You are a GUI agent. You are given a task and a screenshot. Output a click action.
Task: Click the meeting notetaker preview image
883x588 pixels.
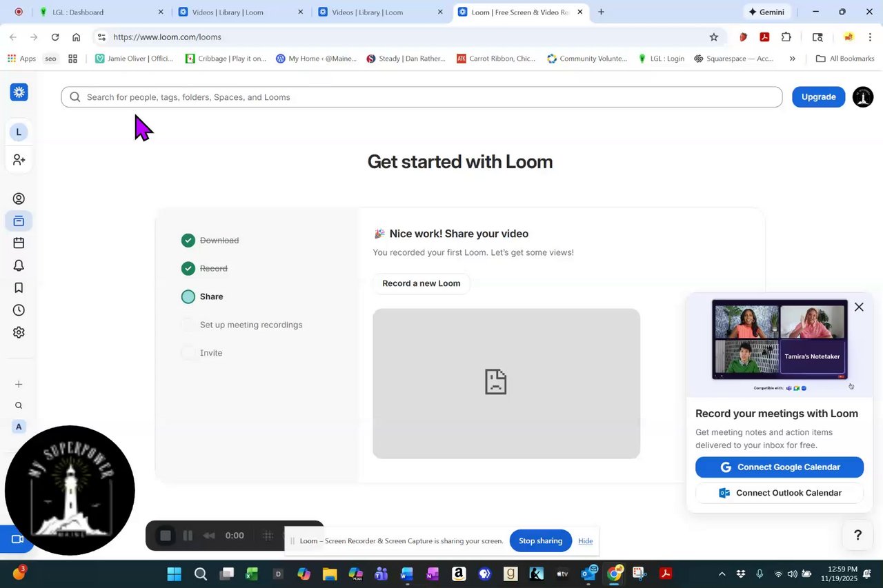tap(780, 339)
